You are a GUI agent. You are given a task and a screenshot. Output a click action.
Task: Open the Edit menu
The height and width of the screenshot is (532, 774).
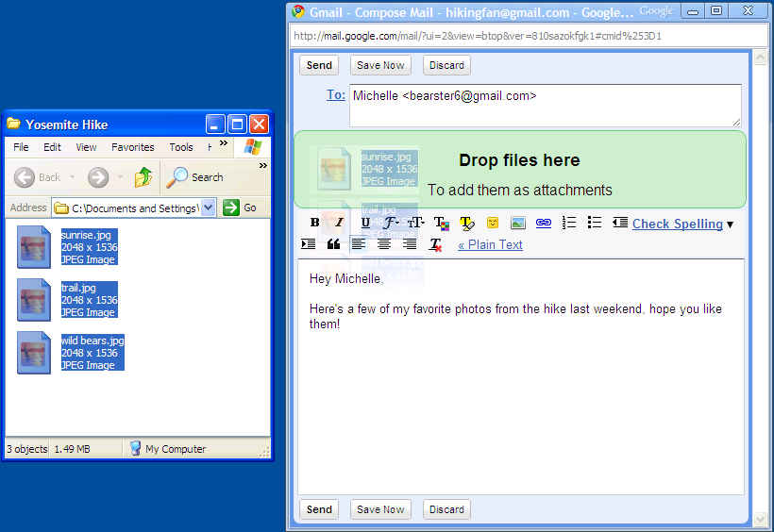coord(52,147)
